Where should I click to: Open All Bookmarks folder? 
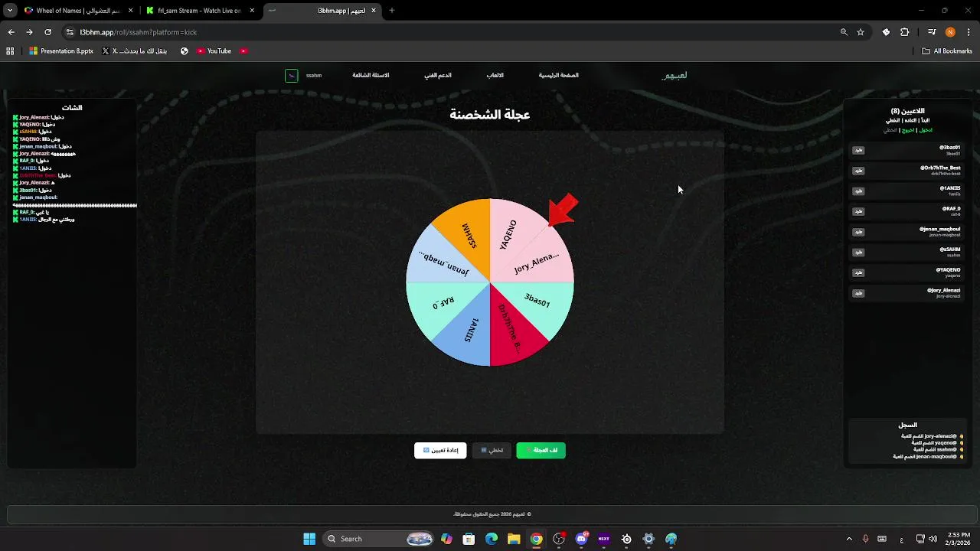[947, 51]
